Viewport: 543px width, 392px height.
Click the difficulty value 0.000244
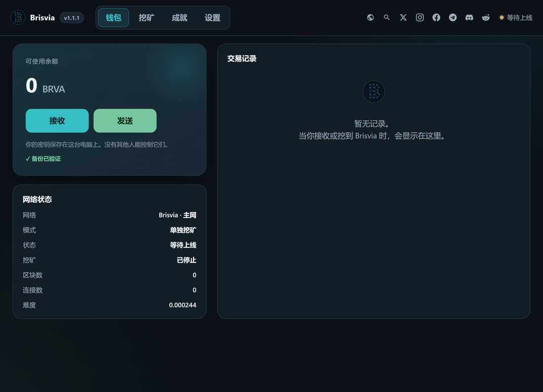pyautogui.click(x=183, y=305)
